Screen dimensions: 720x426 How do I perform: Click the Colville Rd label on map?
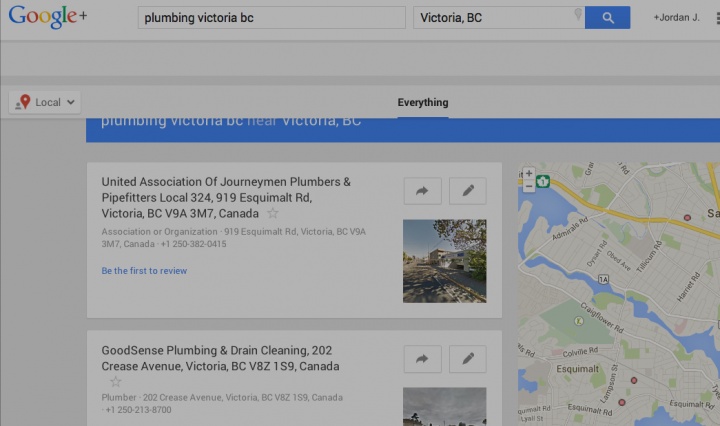point(580,352)
